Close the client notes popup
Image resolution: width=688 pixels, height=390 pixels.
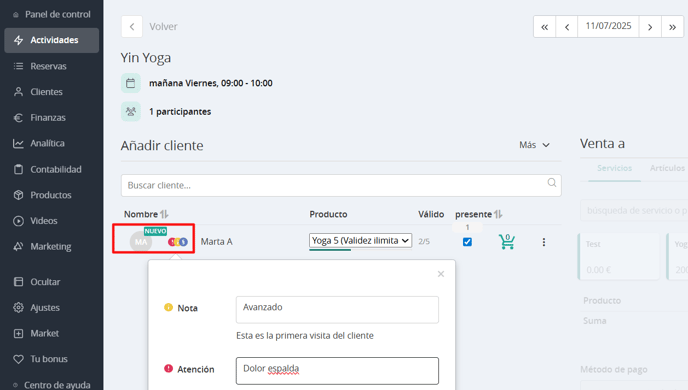click(x=441, y=274)
